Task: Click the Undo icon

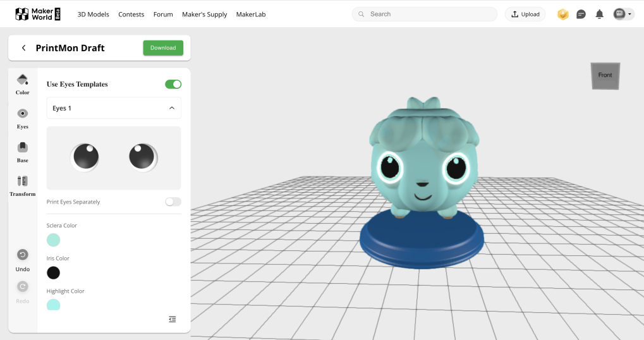Action: (x=23, y=255)
